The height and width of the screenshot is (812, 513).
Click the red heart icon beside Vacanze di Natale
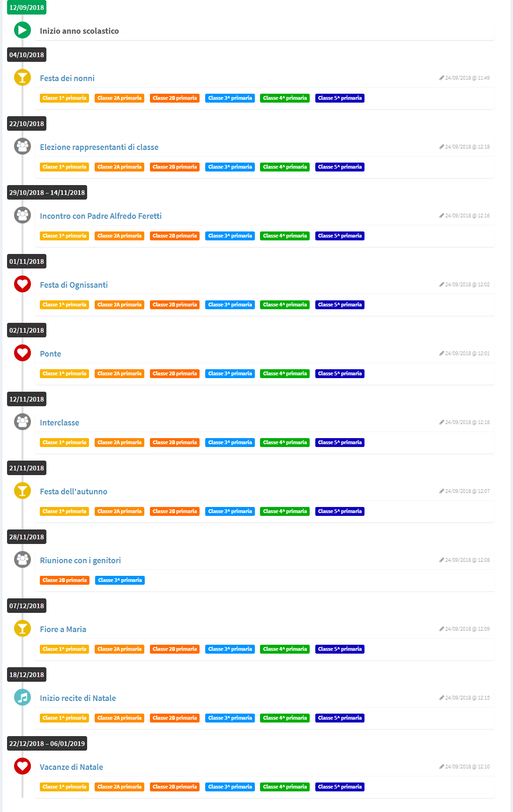pyautogui.click(x=22, y=767)
